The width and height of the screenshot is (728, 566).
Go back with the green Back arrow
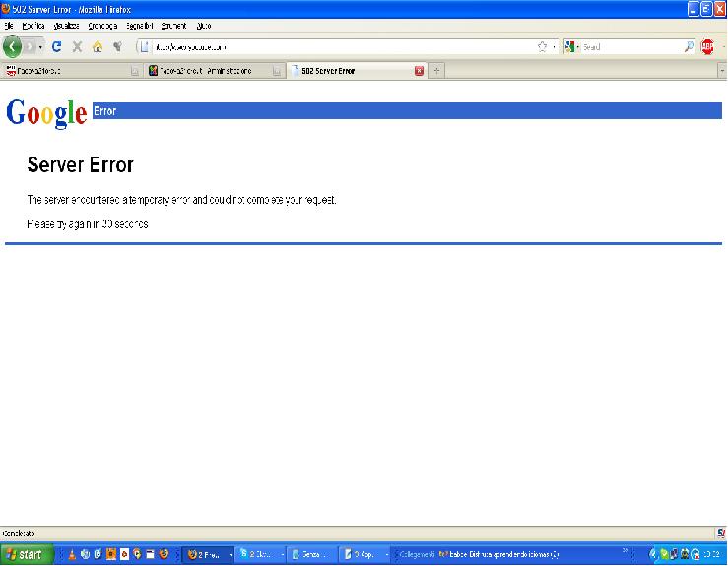pyautogui.click(x=12, y=46)
